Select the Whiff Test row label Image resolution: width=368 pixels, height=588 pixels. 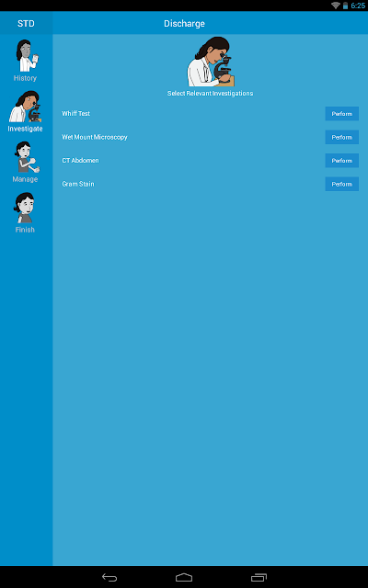point(75,113)
